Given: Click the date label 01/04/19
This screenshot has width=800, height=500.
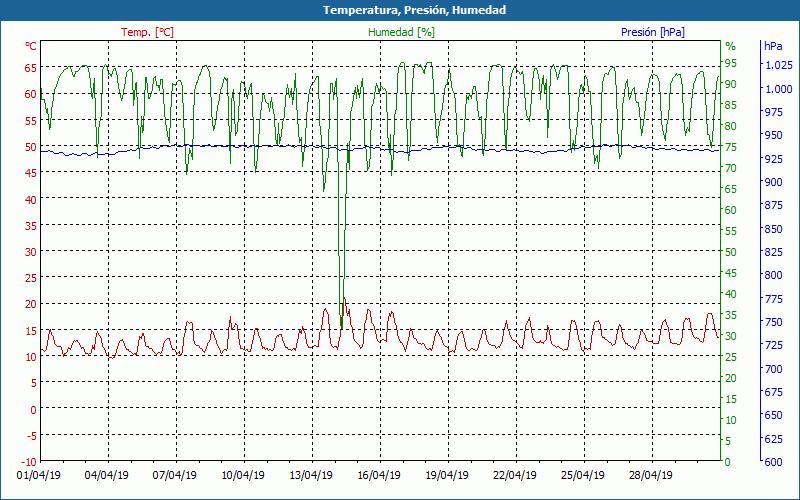Looking at the screenshot, I should [x=39, y=476].
